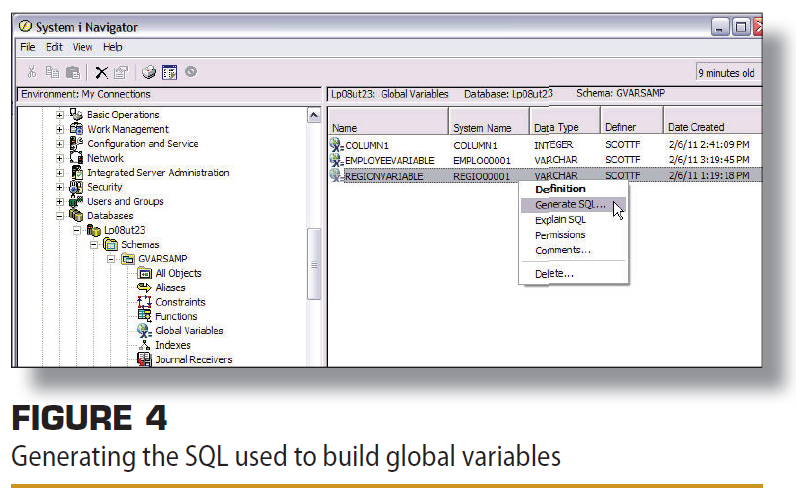Click the COLUMN1 global variable icon
This screenshot has width=796, height=493.
pyautogui.click(x=337, y=145)
